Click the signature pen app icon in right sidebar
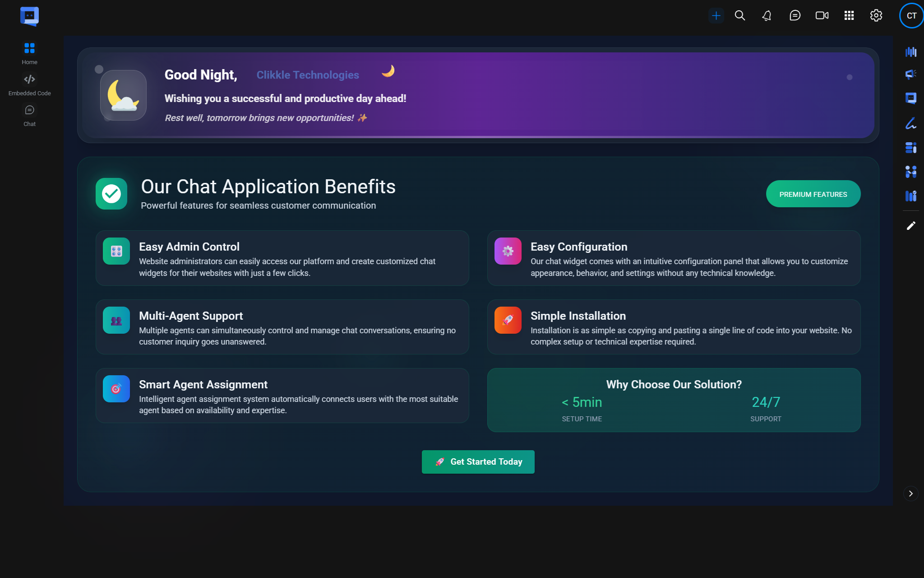Screen dimensions: 924x578 [x=910, y=123]
